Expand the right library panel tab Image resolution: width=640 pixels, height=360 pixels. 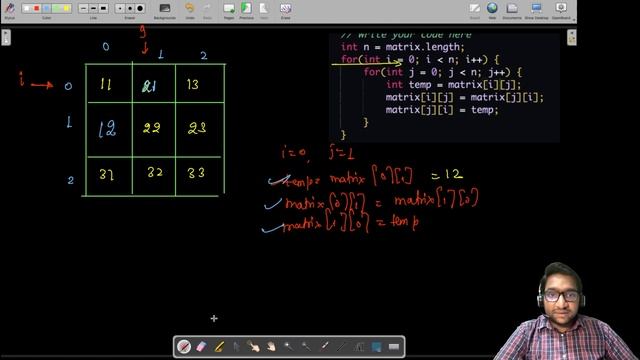[571, 38]
